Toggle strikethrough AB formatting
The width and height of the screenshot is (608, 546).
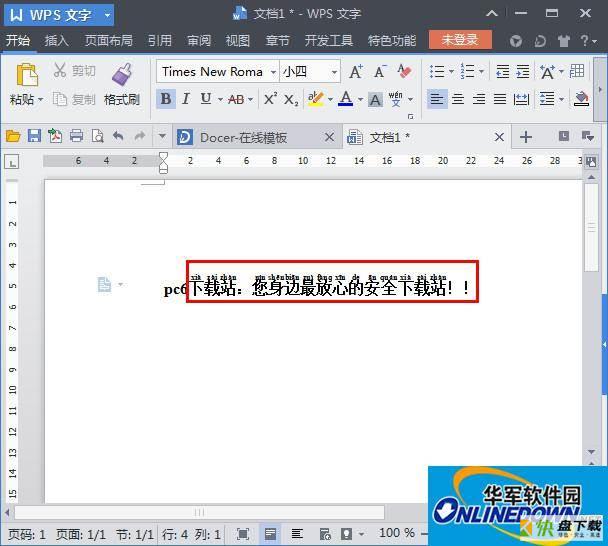click(x=236, y=100)
